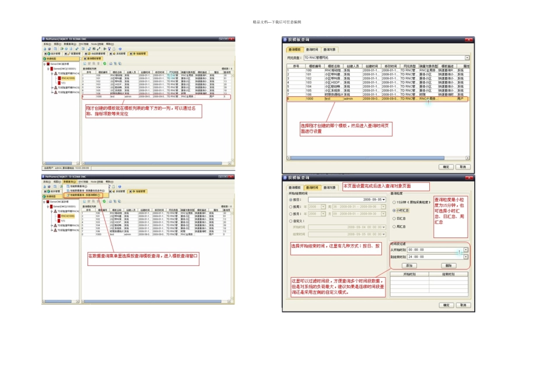The height and width of the screenshot is (392, 554).
Task: Open the week range dropdown showing 2008-08-31
Action: pyautogui.click(x=383, y=206)
